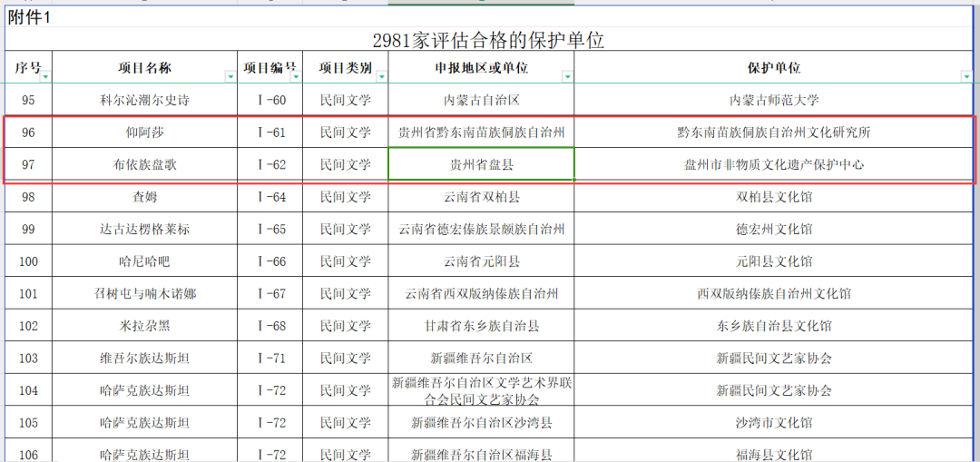Select the 内蒙古师范大学 cell

pyautogui.click(x=773, y=100)
